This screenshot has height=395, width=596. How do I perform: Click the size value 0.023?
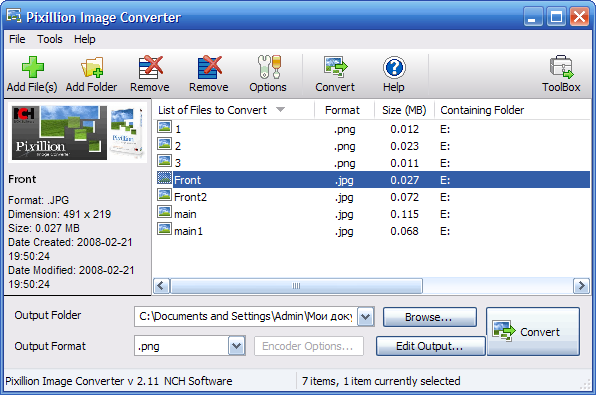(x=404, y=146)
